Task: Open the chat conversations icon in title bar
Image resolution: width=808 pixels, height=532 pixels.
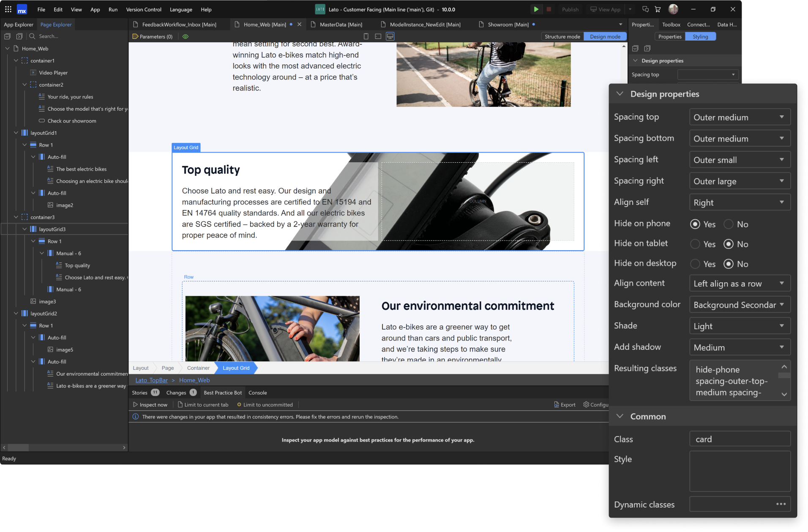Action: pyautogui.click(x=645, y=9)
